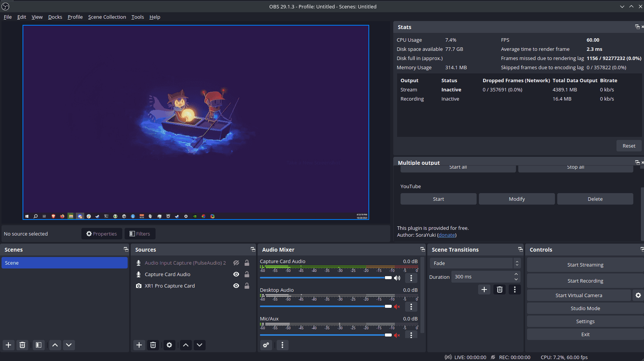Remove selected scene with trash icon
The image size is (644, 361).
coord(23,345)
